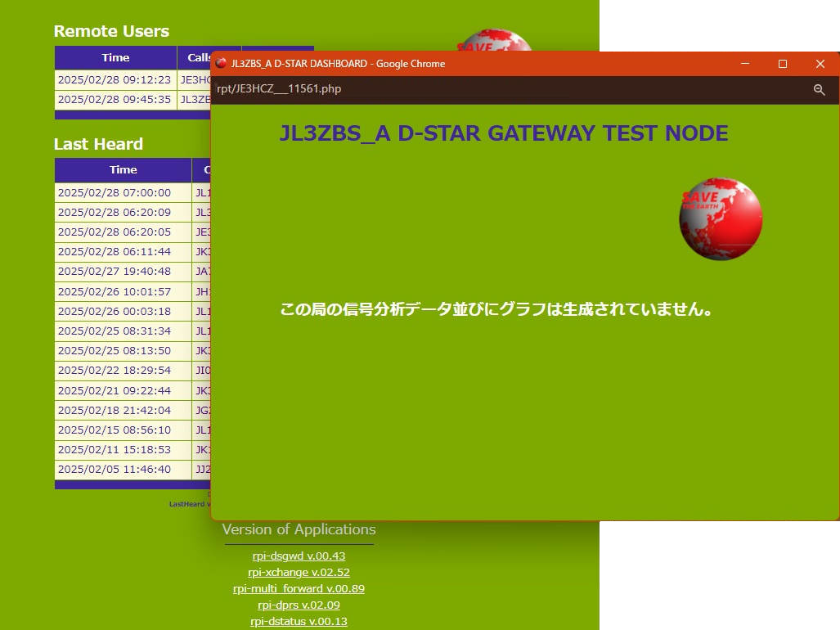Click the red globe favicon in popup title bar
This screenshot has width=840, height=630.
(221, 64)
